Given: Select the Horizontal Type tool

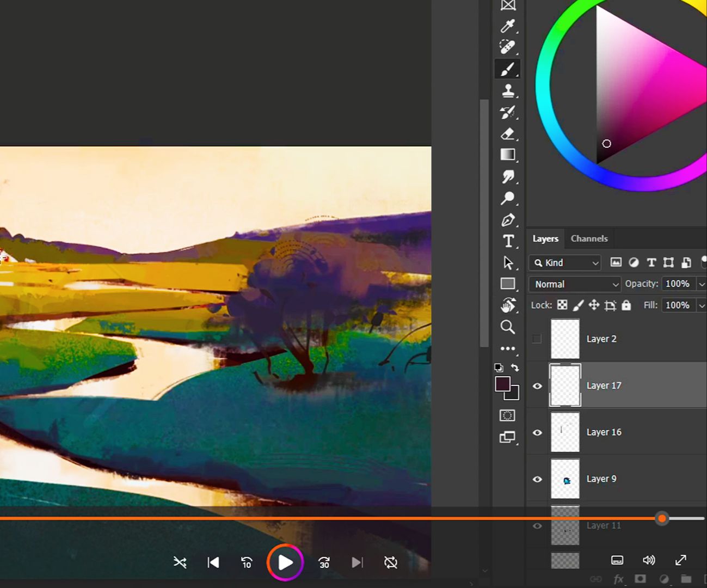Looking at the screenshot, I should point(507,241).
